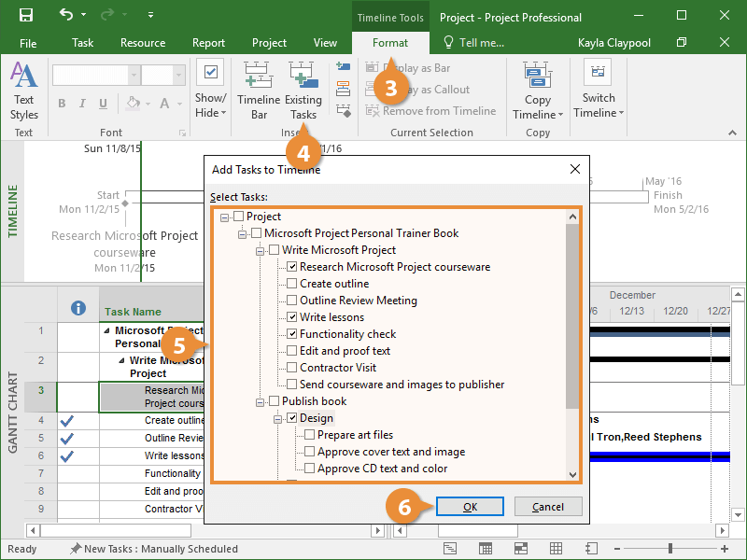The image size is (747, 560).
Task: Collapse the Publish book tree node
Action: (261, 401)
